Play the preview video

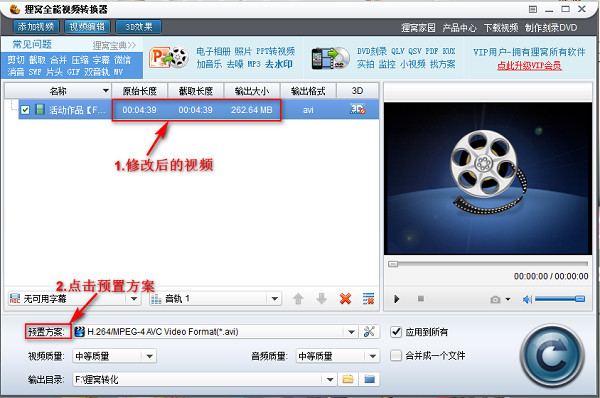click(x=396, y=299)
